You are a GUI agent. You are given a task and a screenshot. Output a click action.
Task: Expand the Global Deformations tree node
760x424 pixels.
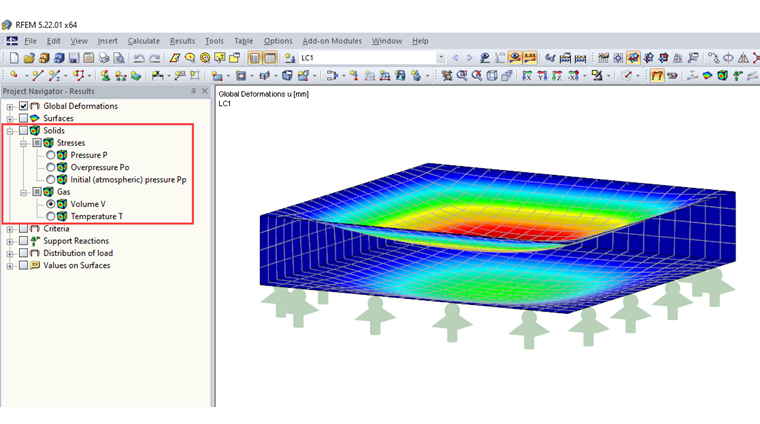tap(10, 107)
